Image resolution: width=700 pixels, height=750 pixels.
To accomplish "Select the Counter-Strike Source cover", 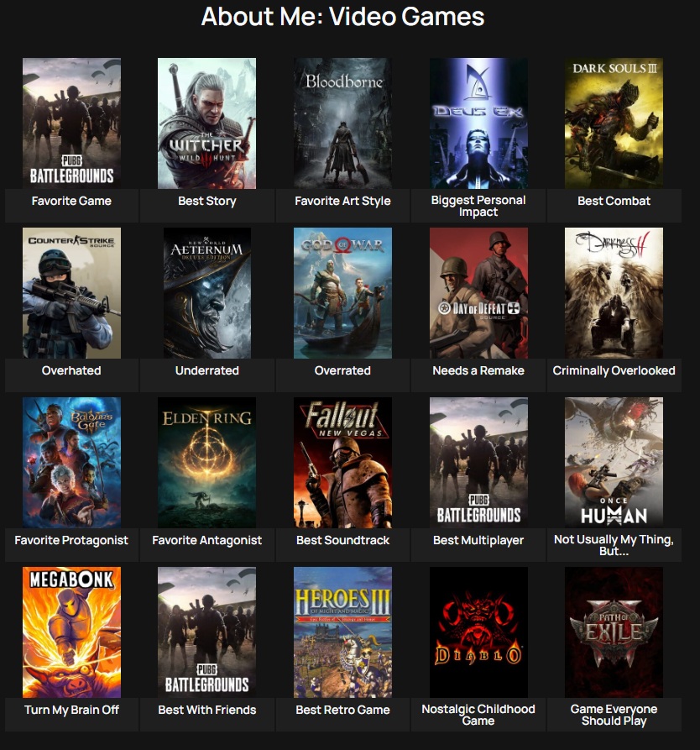I will coord(71,293).
